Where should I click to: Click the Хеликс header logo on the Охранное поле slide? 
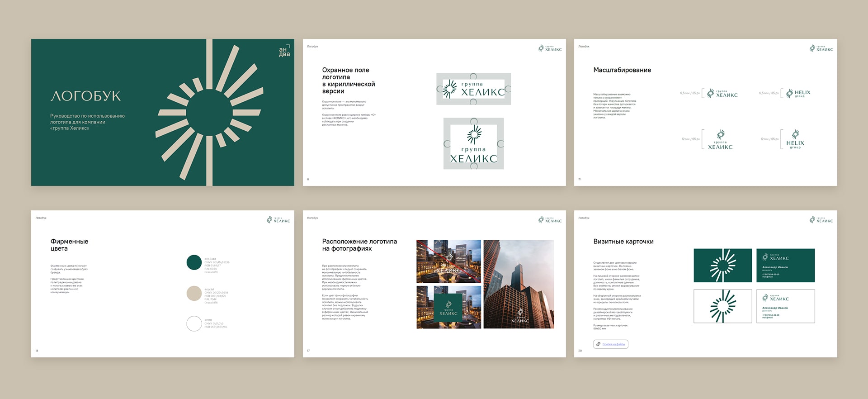pyautogui.click(x=550, y=48)
